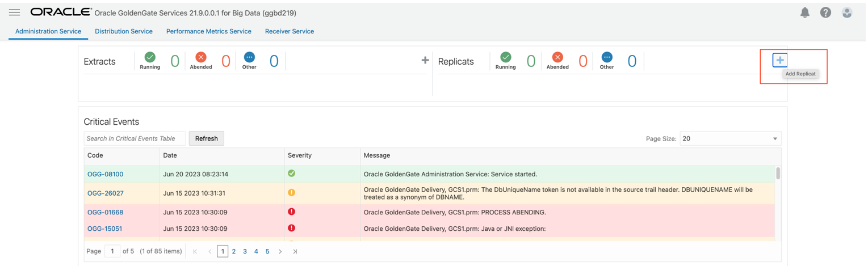
Task: Switch to Receiver Service tab
Action: pos(290,31)
